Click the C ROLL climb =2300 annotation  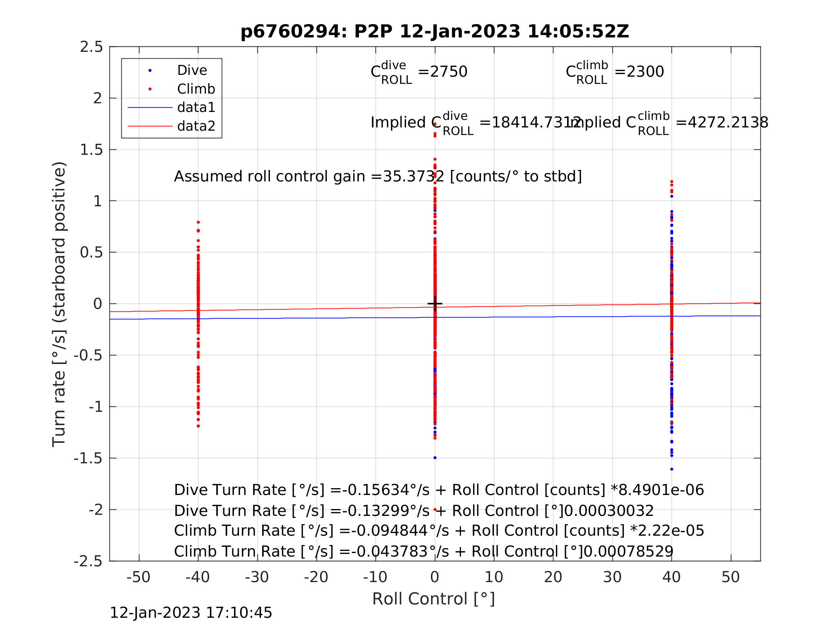(615, 72)
